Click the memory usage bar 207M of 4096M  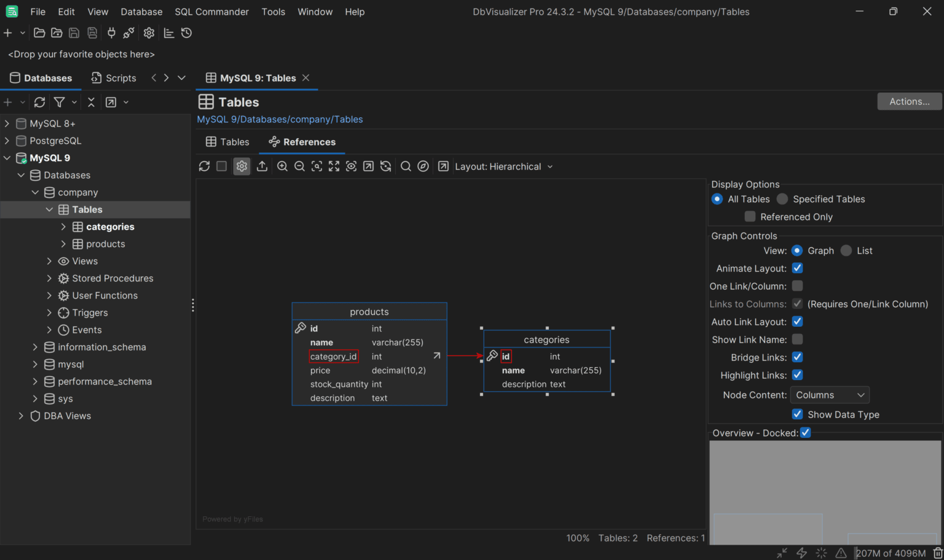(x=891, y=553)
